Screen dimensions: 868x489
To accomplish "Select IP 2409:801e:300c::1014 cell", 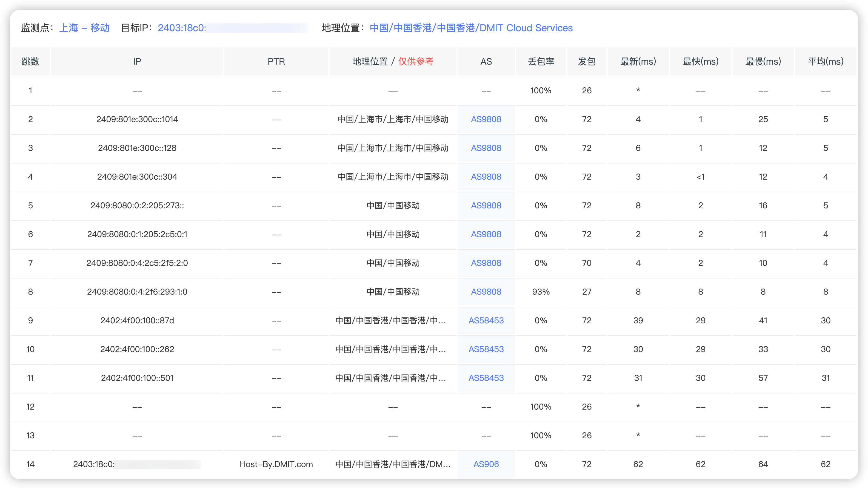I will pyautogui.click(x=137, y=119).
